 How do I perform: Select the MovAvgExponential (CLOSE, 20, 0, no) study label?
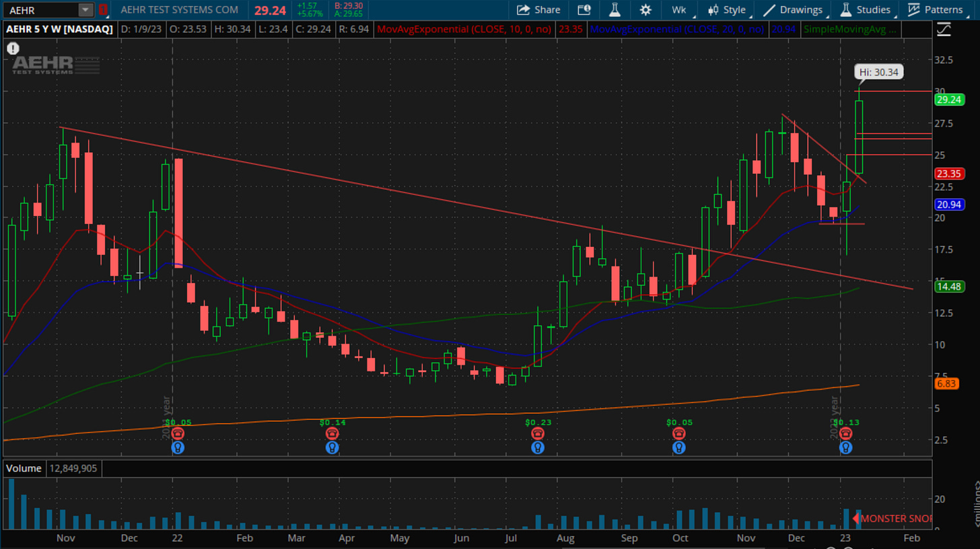point(677,30)
